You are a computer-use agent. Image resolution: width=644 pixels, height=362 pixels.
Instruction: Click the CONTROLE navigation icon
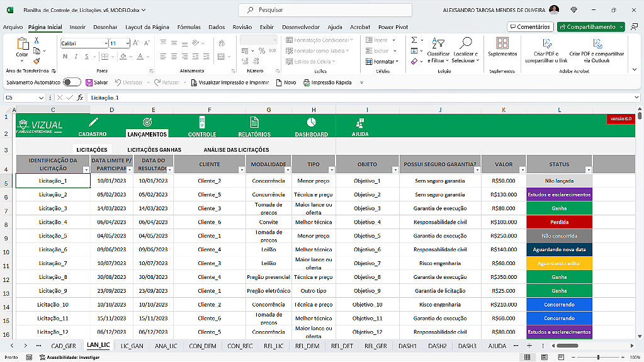[x=201, y=122]
